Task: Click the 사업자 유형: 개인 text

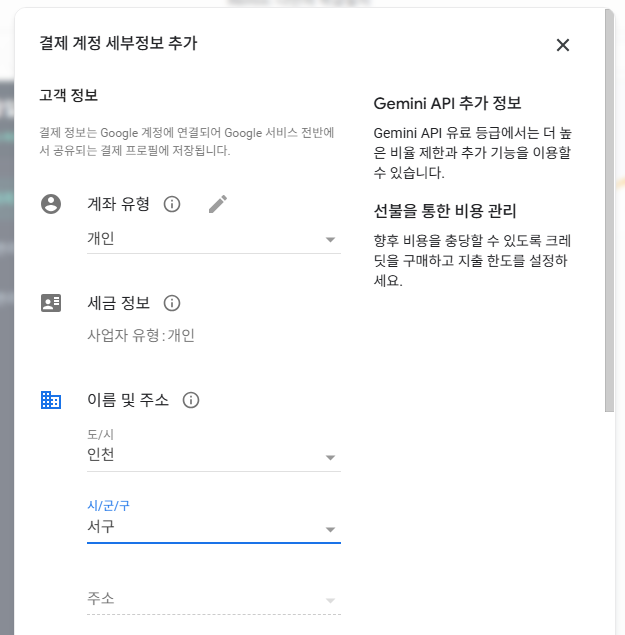Action: tap(141, 335)
